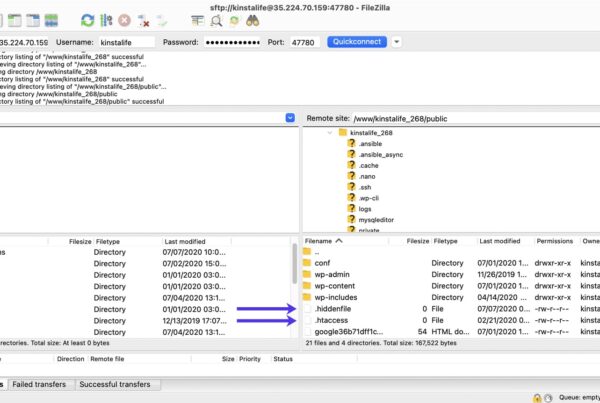Toggle the remote directory tree view

click(x=33, y=20)
